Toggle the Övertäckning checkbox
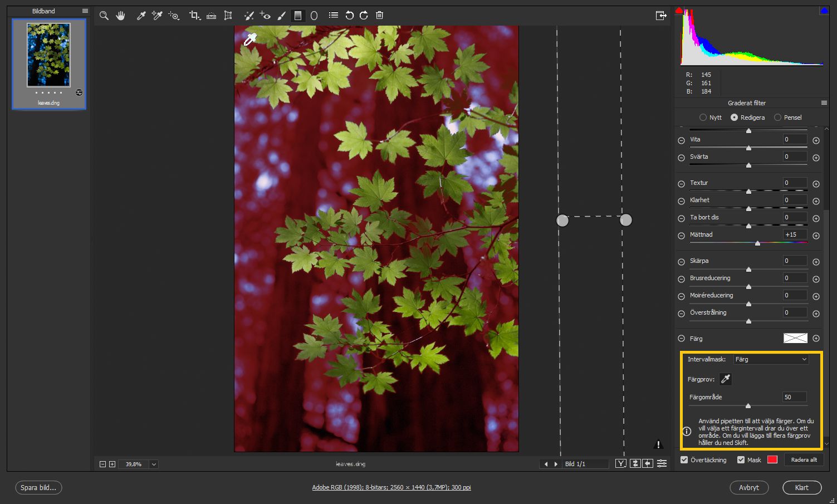The width and height of the screenshot is (837, 504). coord(684,460)
